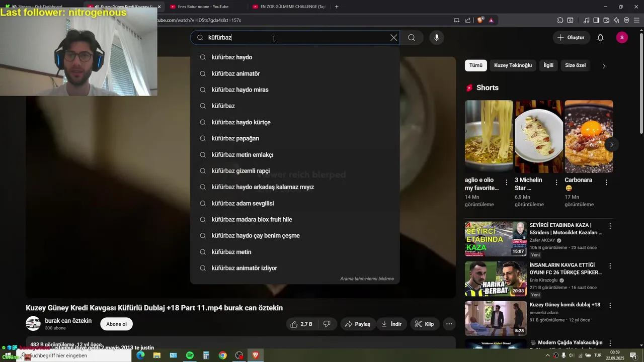
Task: Open options for İNSANLARIN KAVGA ETTİĞİ OYUN video
Action: coord(610,266)
